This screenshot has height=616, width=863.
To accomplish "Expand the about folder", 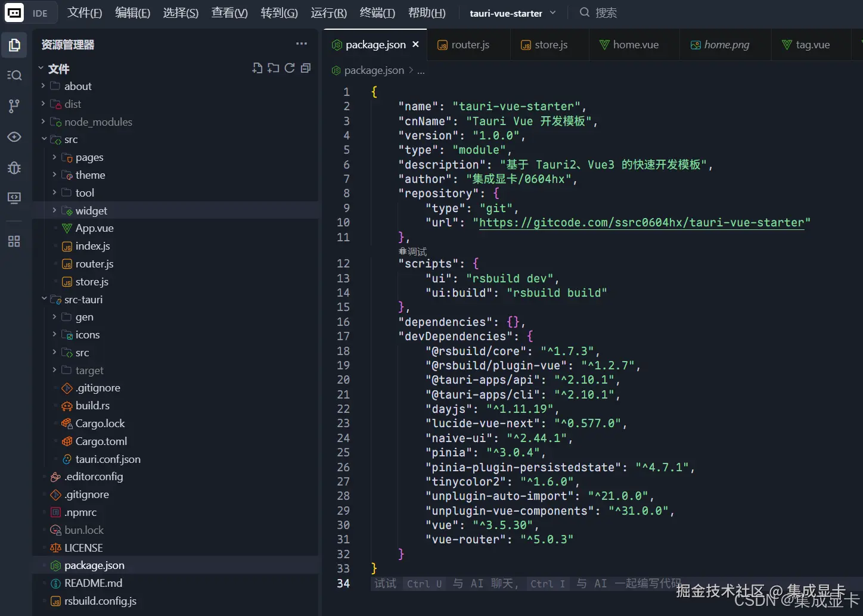I will click(77, 86).
